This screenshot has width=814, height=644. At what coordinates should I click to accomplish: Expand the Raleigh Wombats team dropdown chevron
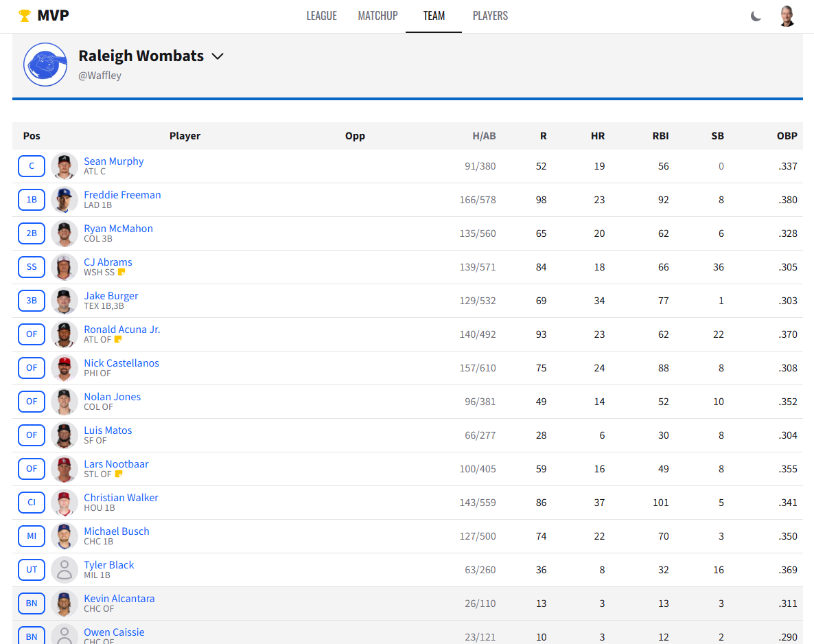point(218,56)
